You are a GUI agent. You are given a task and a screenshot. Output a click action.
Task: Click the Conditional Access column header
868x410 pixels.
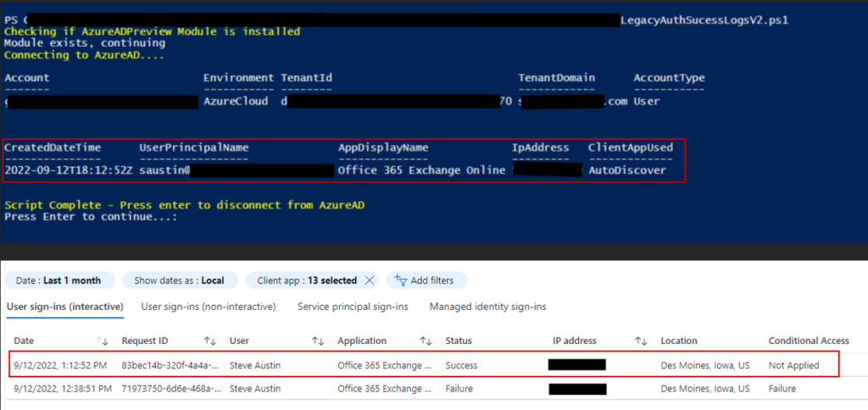(x=808, y=341)
